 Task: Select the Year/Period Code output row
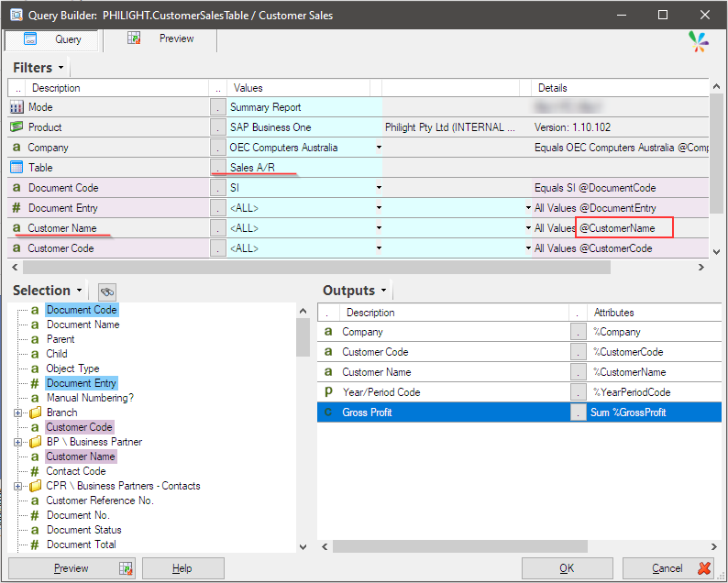pyautogui.click(x=519, y=392)
